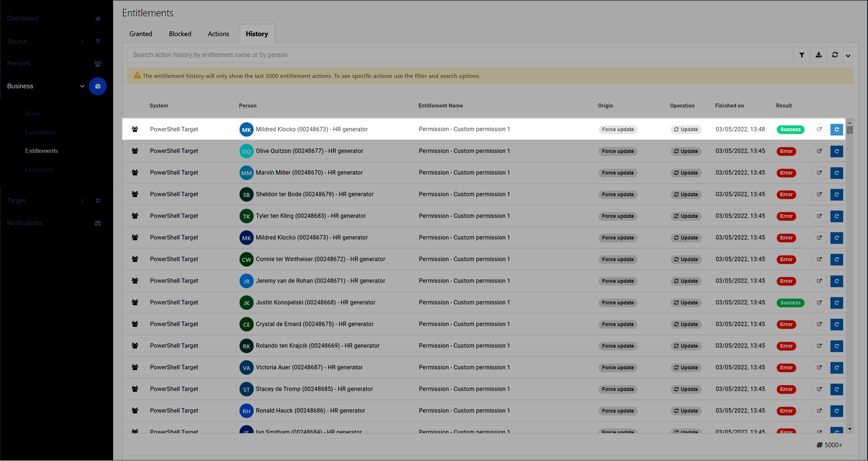868x461 pixels.
Task: Click the Dashboard home icon
Action: 98,19
